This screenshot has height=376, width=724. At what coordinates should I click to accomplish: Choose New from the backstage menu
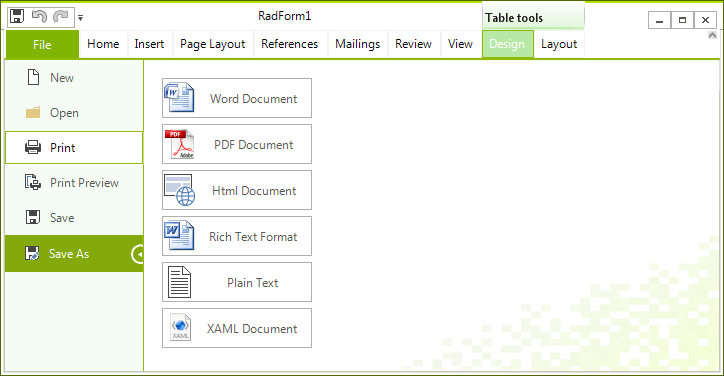(x=74, y=78)
